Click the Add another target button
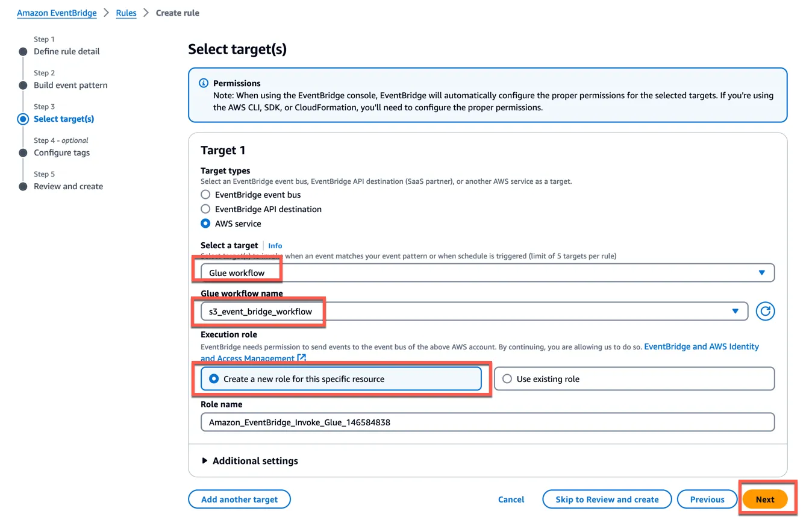This screenshot has height=517, width=812. point(239,500)
